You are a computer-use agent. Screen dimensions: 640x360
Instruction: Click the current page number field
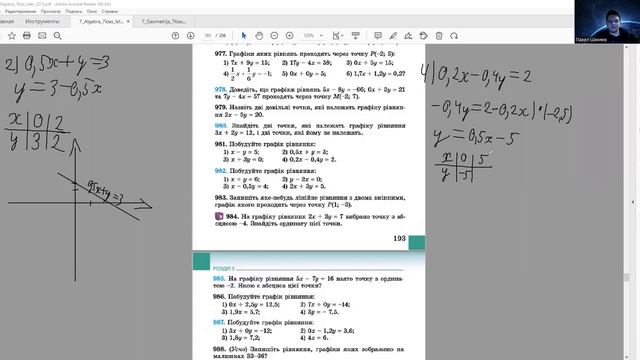pos(208,36)
